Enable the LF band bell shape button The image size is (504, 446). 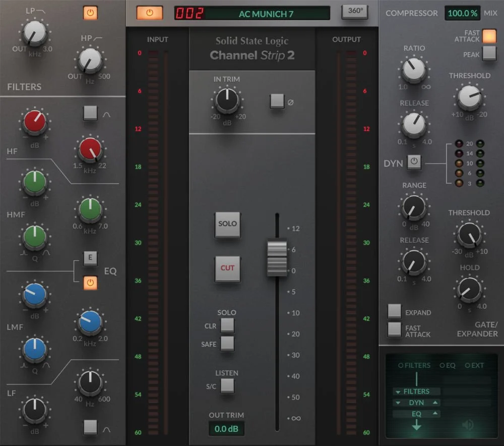click(x=90, y=427)
